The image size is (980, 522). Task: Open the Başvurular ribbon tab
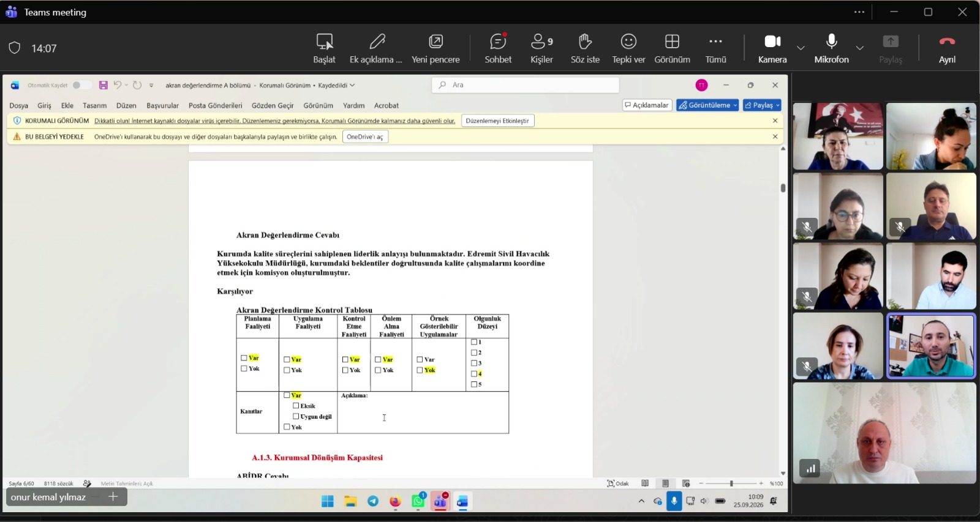tap(162, 105)
